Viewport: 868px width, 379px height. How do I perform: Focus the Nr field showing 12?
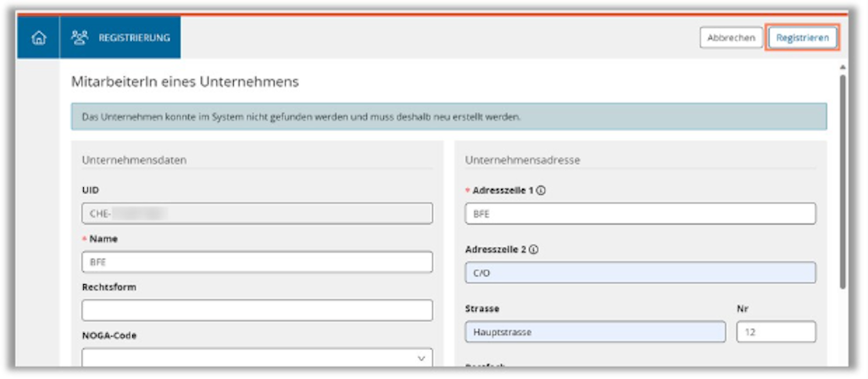[x=776, y=332]
